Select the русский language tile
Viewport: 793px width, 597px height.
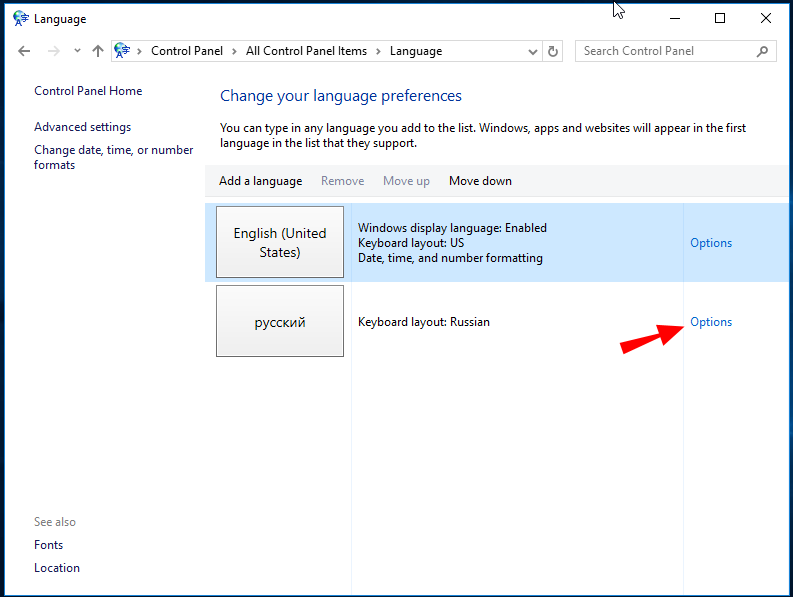280,321
